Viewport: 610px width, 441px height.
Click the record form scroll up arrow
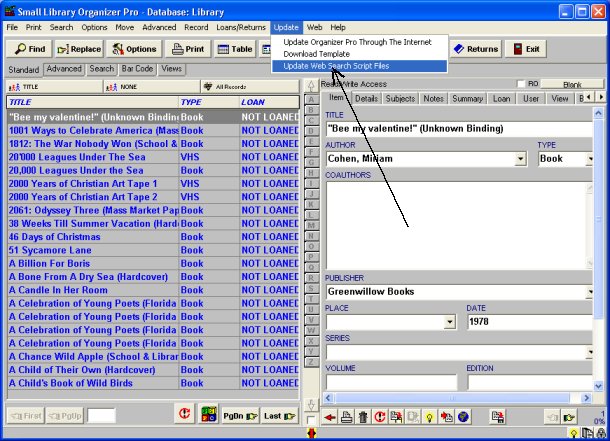click(x=598, y=113)
